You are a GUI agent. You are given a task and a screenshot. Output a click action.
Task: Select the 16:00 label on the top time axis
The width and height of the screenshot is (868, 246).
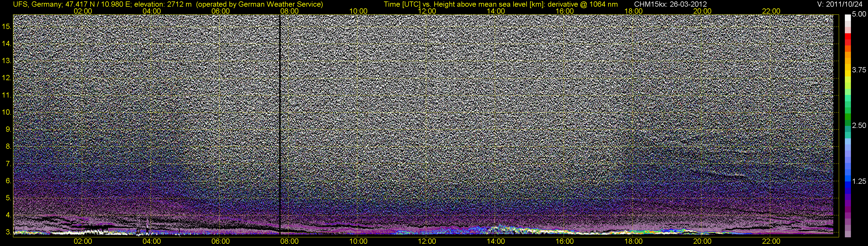565,11
